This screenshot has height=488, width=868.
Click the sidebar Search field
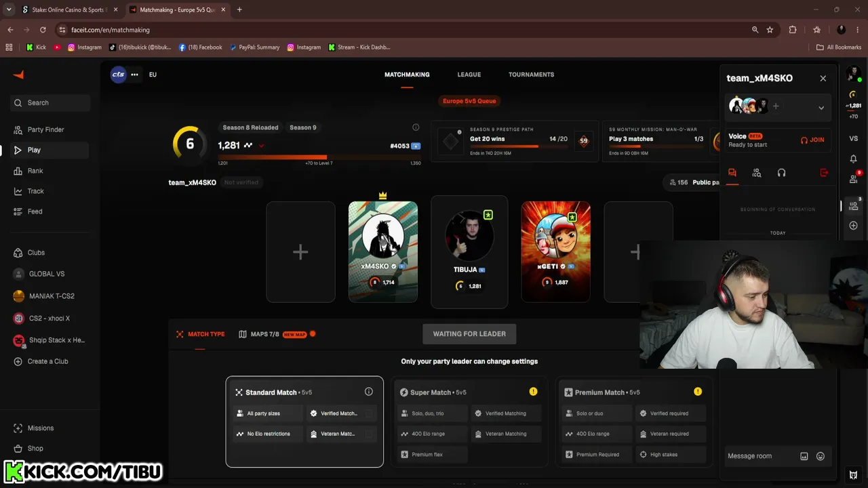(x=50, y=103)
